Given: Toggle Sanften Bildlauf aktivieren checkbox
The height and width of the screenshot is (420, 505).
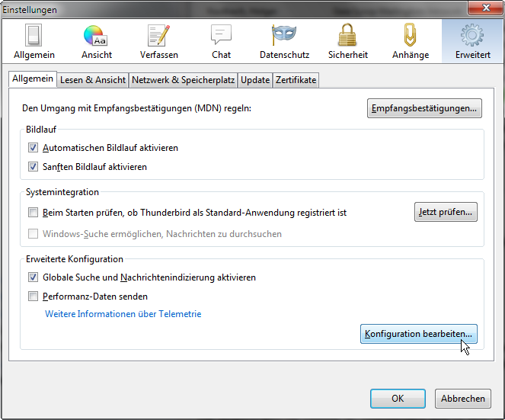Looking at the screenshot, I should coord(33,167).
